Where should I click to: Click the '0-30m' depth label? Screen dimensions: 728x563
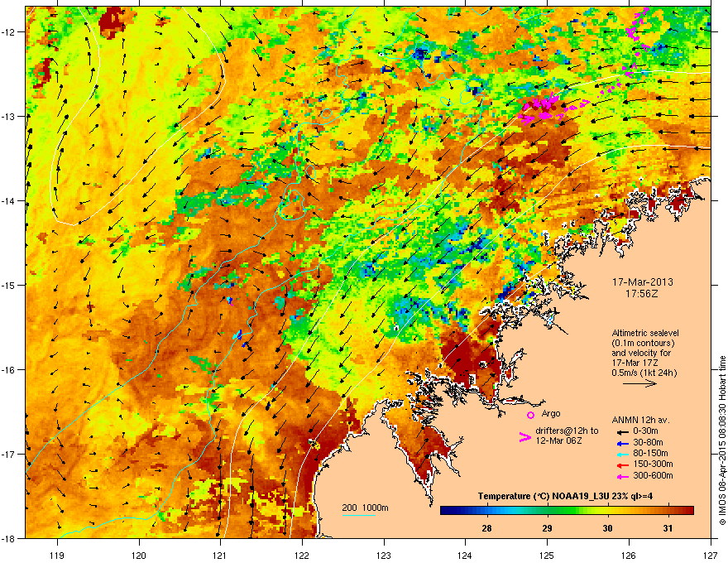pyautogui.click(x=645, y=431)
